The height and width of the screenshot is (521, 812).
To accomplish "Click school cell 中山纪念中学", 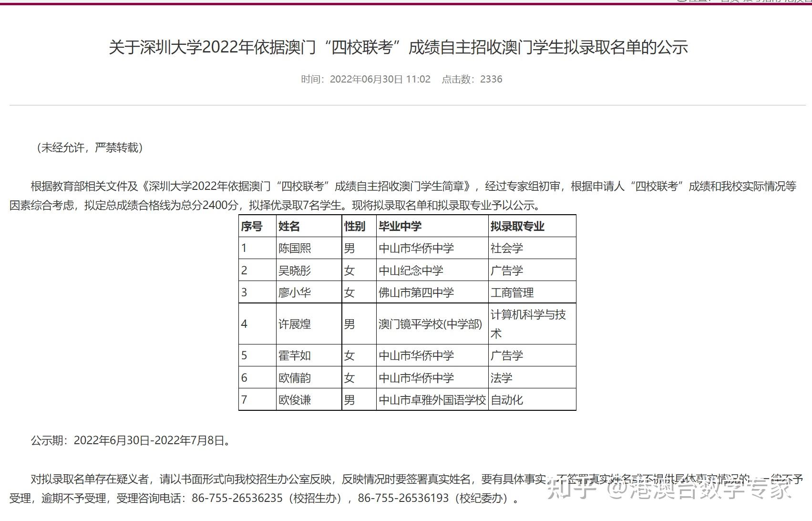I will tap(432, 271).
